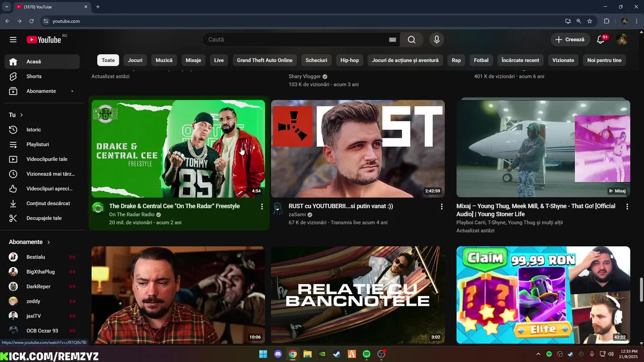Select the Live filter chip
Screen dimensions: 644x362
coord(219,60)
